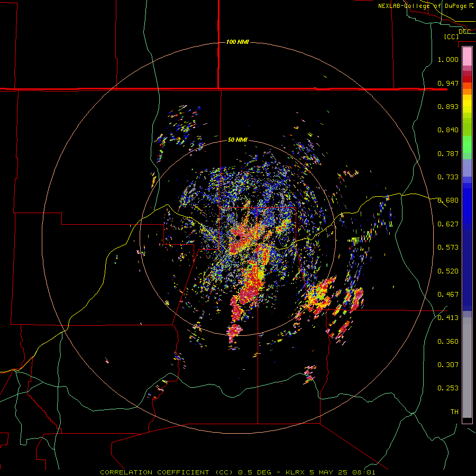This screenshot has height=476, width=476.
Task: Click the black radar site dot at center
Action: coord(238,237)
